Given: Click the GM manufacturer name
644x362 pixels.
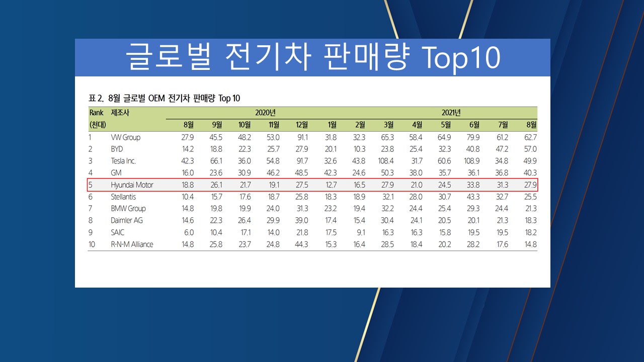Looking at the screenshot, I should [x=116, y=173].
